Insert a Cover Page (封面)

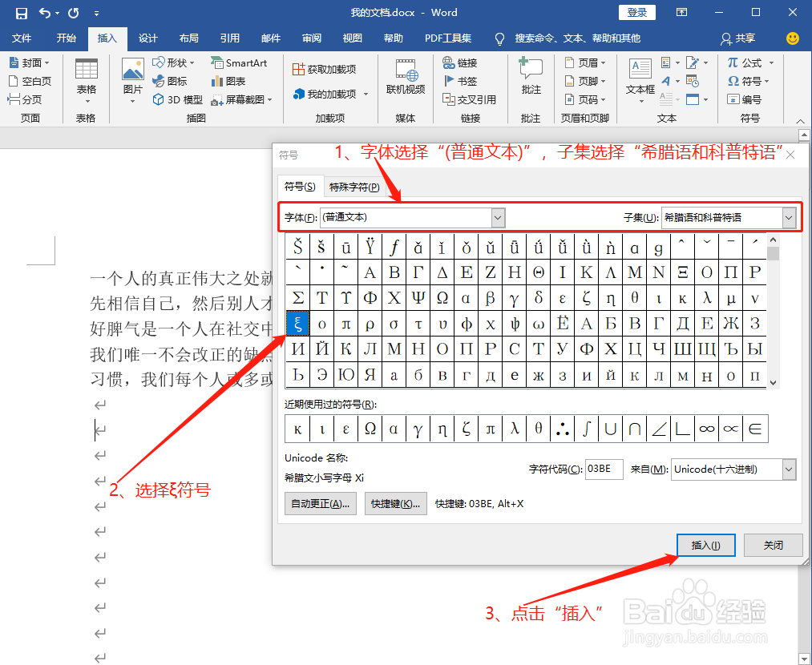point(30,62)
